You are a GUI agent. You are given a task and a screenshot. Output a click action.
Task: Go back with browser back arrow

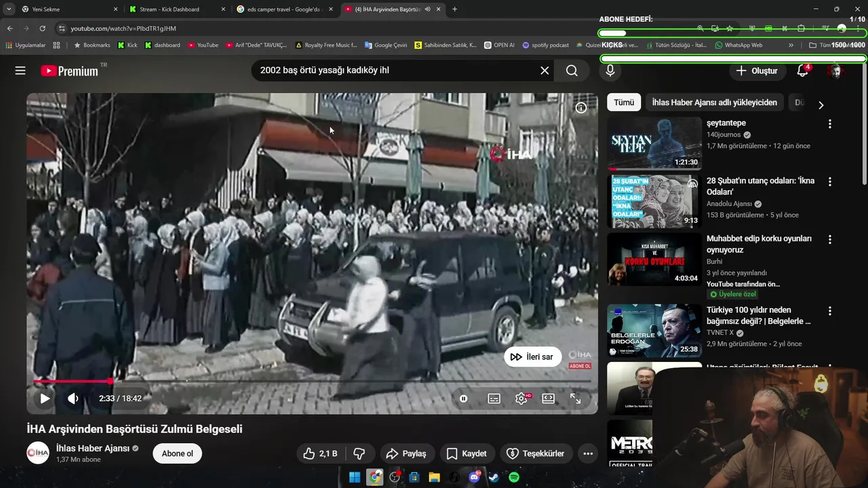pos(9,28)
